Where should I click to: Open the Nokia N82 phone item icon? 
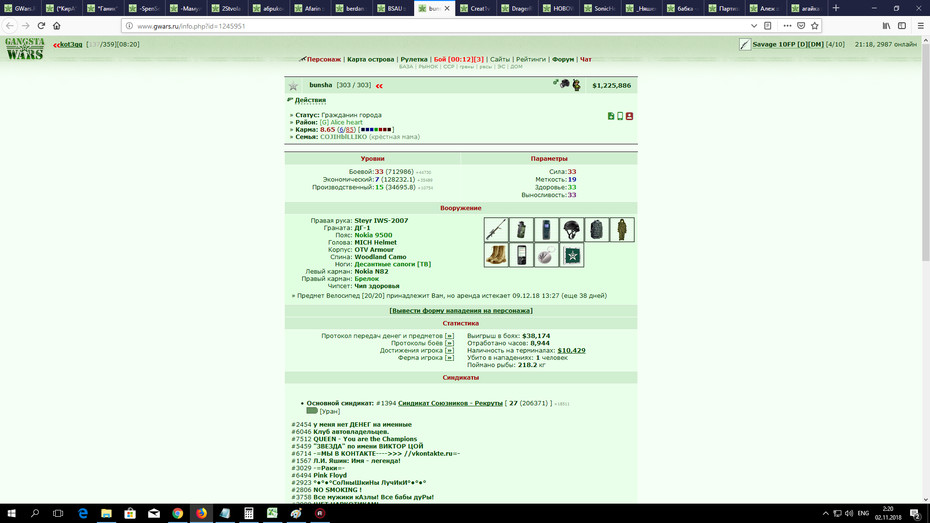coord(521,255)
